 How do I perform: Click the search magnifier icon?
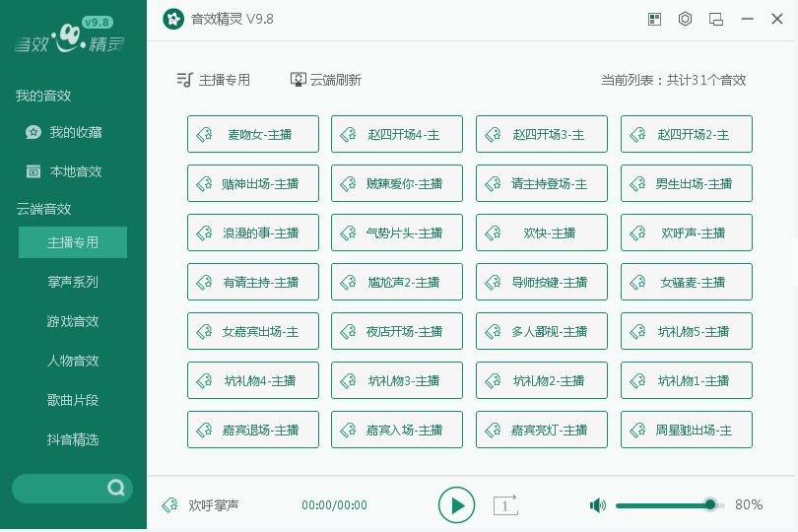pyautogui.click(x=116, y=488)
